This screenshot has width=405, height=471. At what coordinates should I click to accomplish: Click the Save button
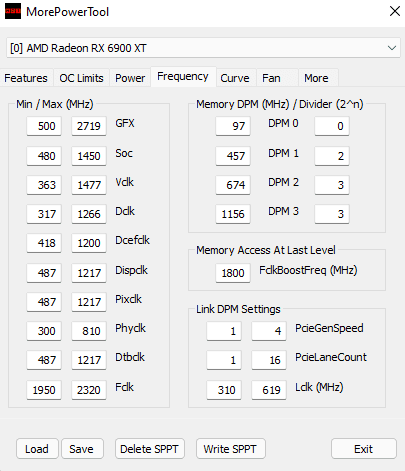[82, 449]
